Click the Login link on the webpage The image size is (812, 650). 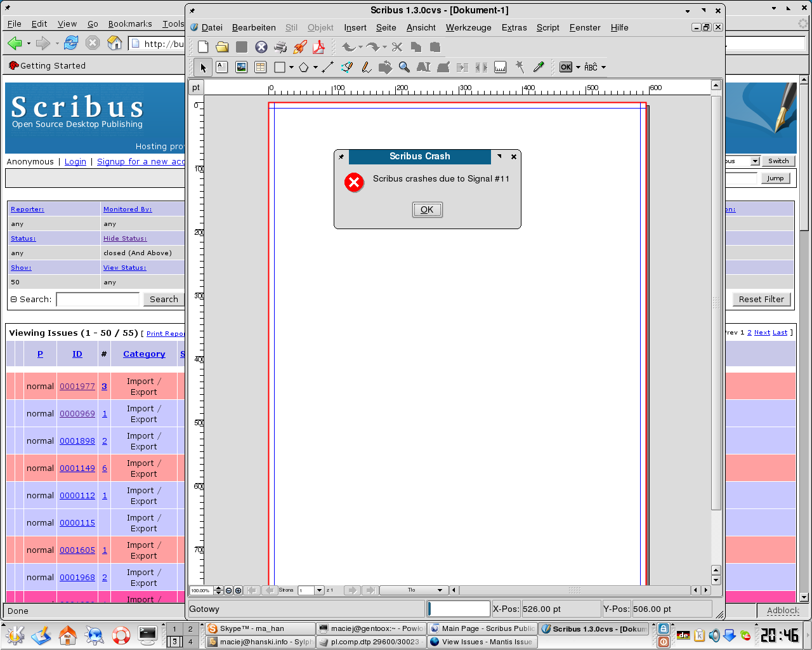(75, 162)
